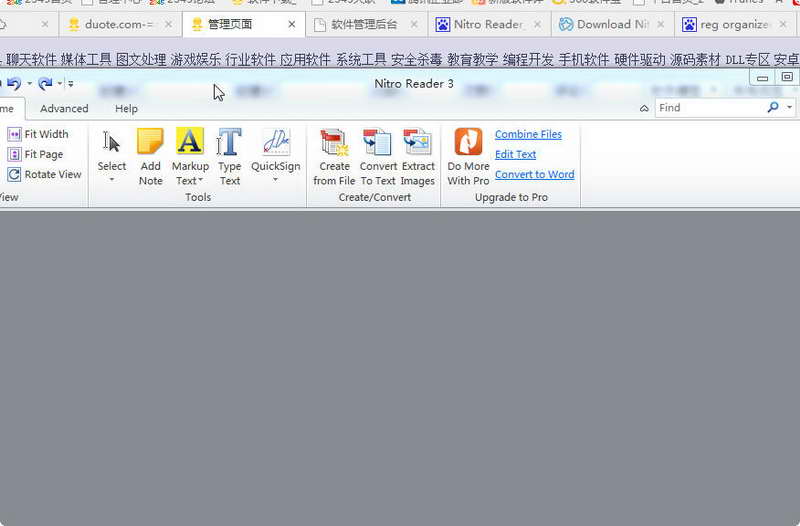The height and width of the screenshot is (526, 800).
Task: Open the Advanced ribbon tab
Action: click(x=64, y=109)
